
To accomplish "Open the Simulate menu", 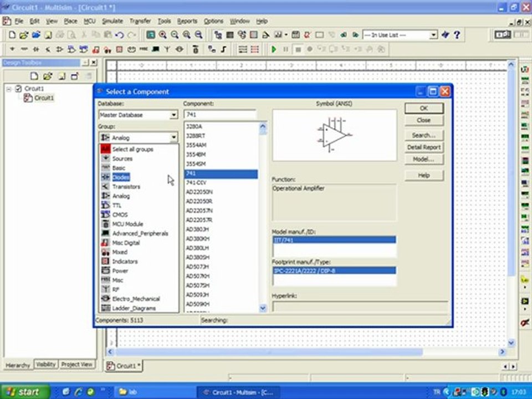I will point(112,21).
